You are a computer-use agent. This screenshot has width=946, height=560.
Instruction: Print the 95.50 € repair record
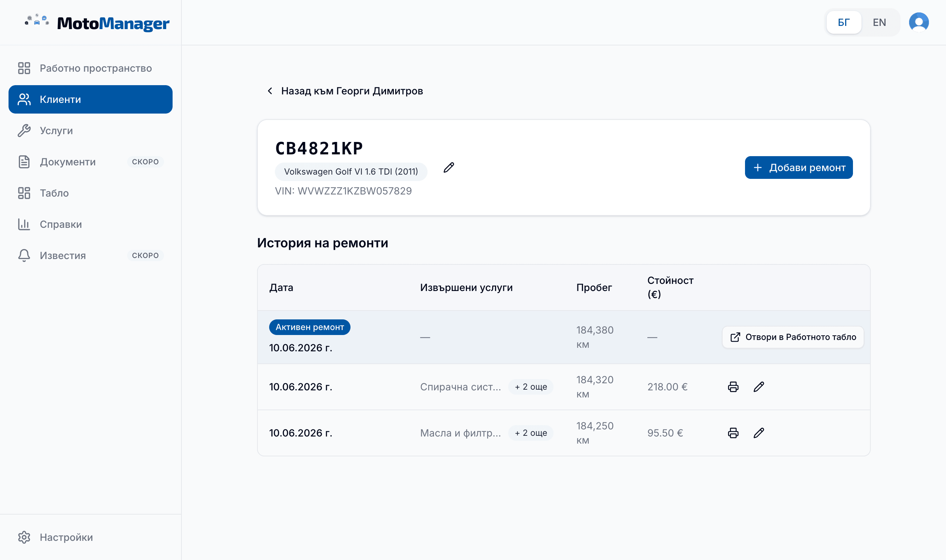click(733, 433)
